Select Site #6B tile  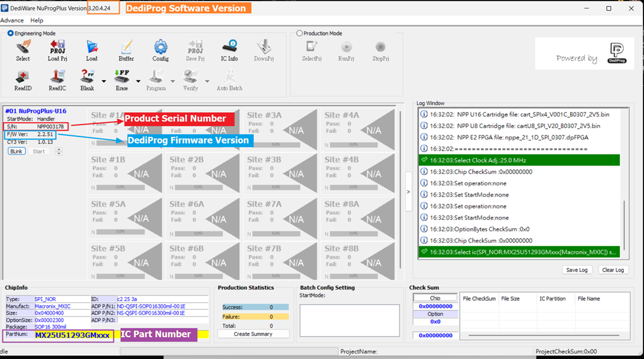coord(203,262)
